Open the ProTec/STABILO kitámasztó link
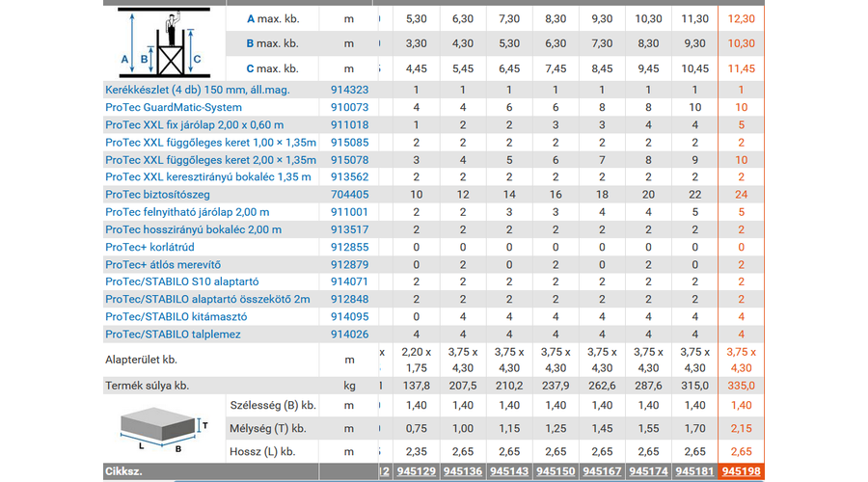This screenshot has width=868, height=482. [176, 317]
